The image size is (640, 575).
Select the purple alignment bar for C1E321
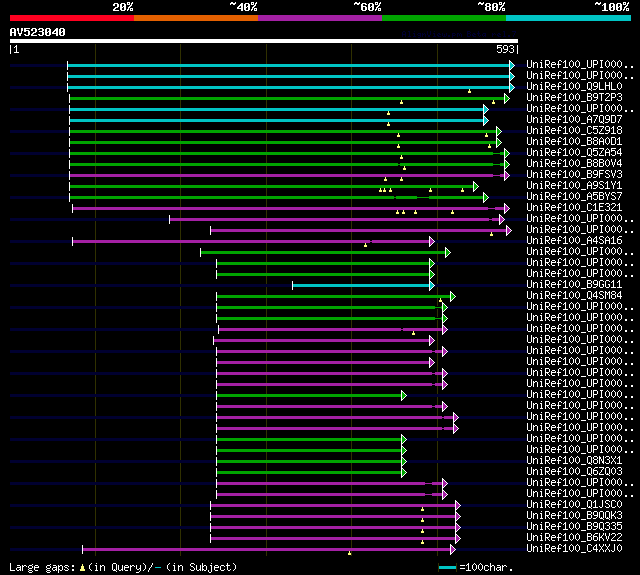coord(289,209)
